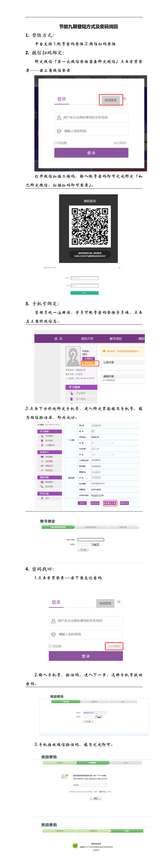Click the green first step of 账号绑定 progress bar

click(x=59, y=527)
